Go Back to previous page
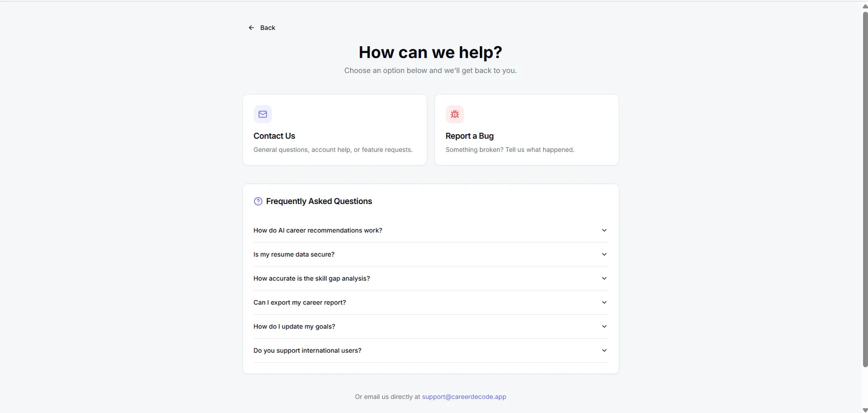This screenshot has width=868, height=413. coord(262,28)
